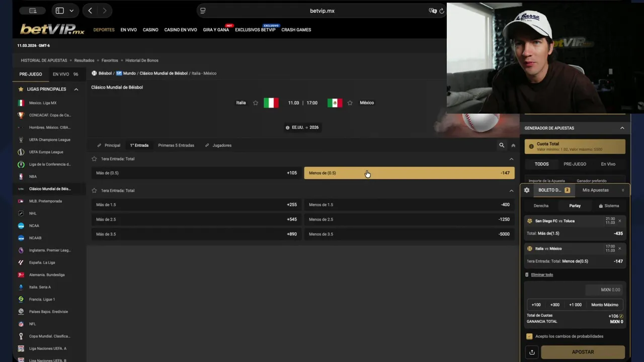This screenshot has height=362, width=644.
Task: Open EXCLUSIVOS BETVIP menu item
Action: click(255, 30)
